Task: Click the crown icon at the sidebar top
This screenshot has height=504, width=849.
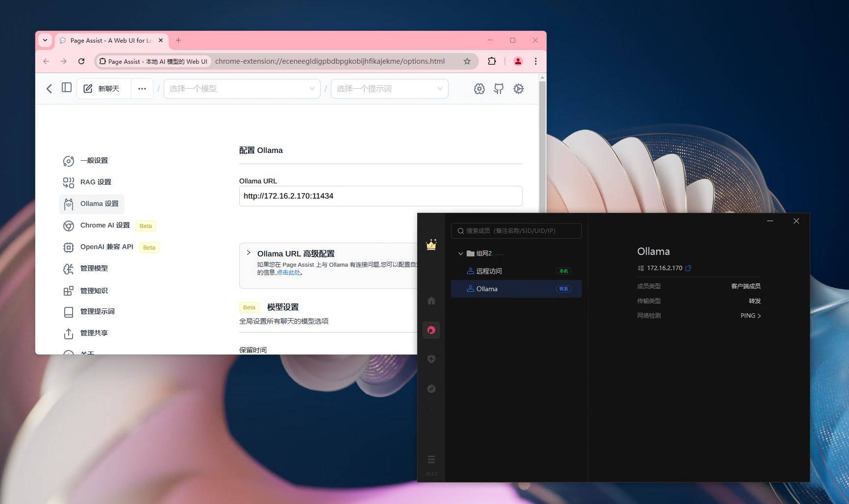Action: (x=431, y=245)
